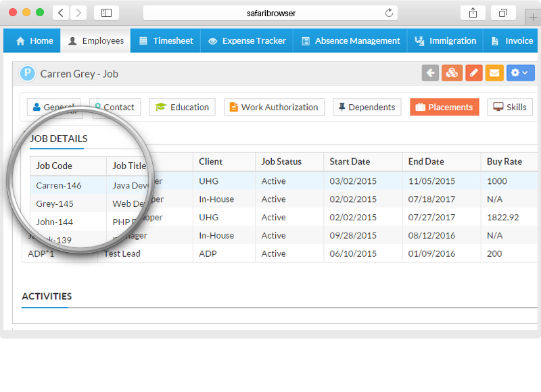541x392 pixels.
Task: Open the Expense Tracker menu
Action: click(247, 41)
